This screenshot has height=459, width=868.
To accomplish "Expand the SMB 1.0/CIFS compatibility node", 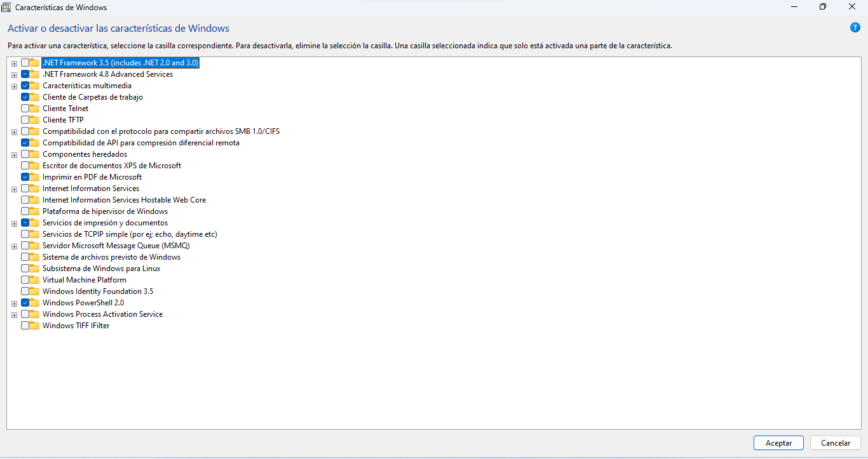I will [x=14, y=132].
